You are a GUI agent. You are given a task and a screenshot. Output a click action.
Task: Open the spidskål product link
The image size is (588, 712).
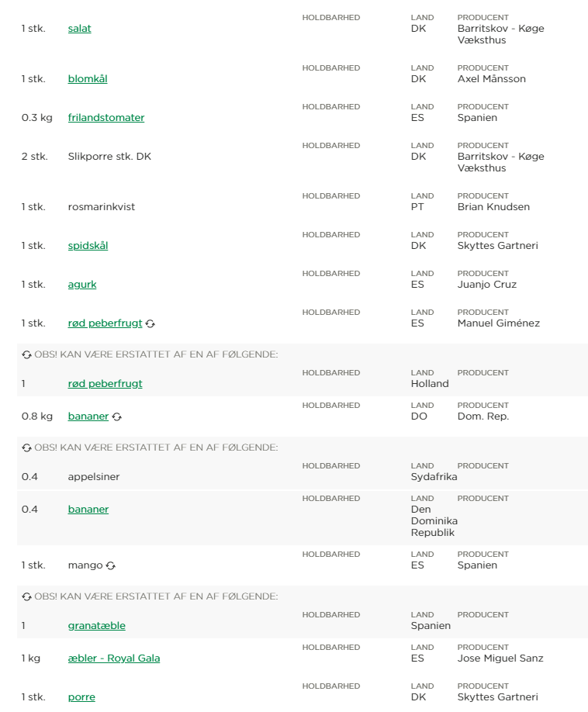pyautogui.click(x=88, y=246)
